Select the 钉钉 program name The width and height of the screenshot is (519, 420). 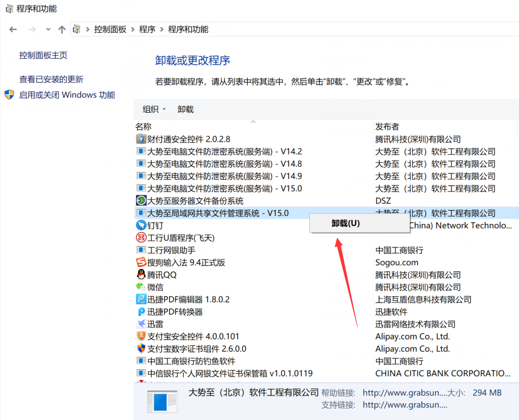click(155, 225)
